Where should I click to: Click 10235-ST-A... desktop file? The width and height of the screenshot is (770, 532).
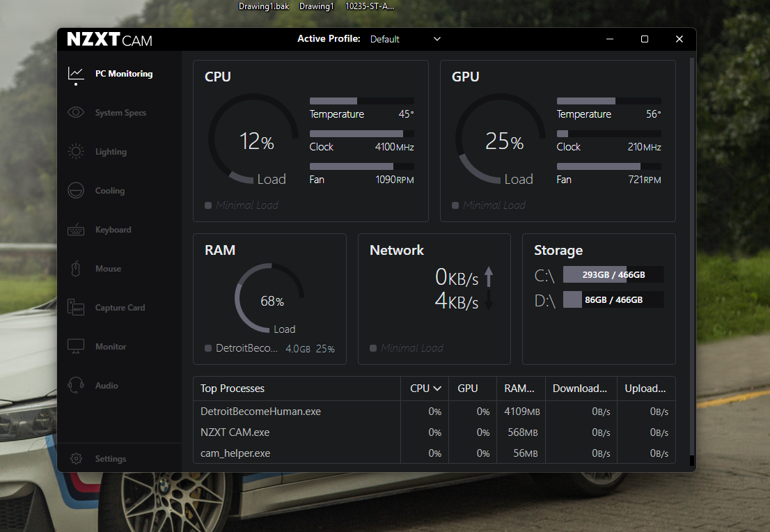(369, 6)
